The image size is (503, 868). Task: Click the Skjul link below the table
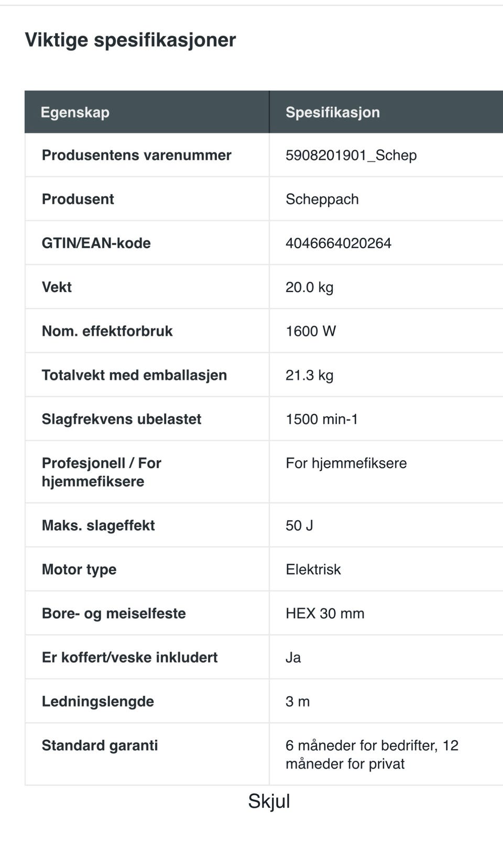[269, 801]
